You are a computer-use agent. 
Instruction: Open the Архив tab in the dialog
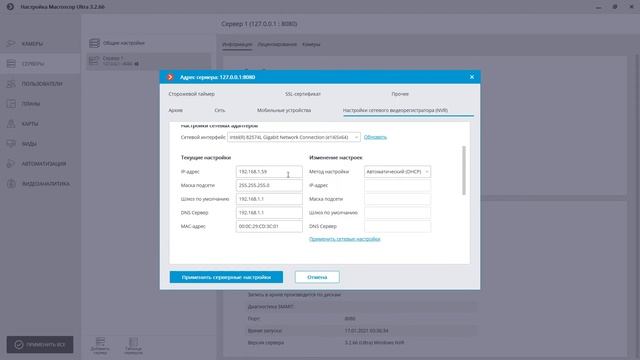click(176, 110)
